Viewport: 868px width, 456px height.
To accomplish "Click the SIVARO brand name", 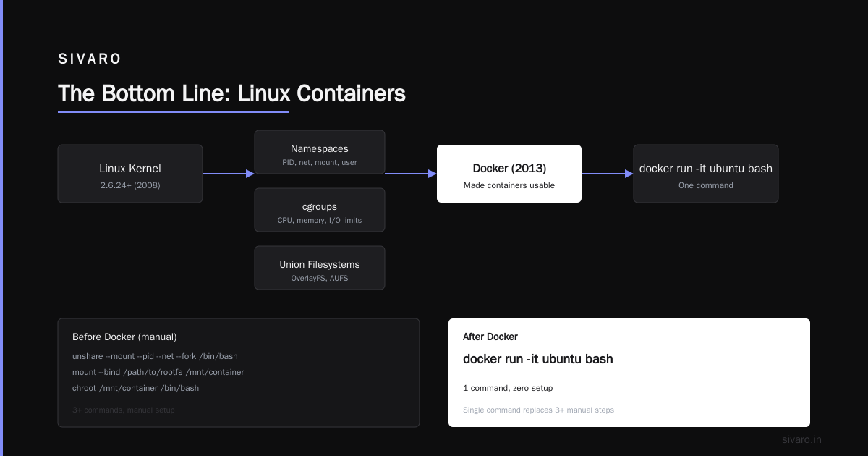I will (90, 59).
